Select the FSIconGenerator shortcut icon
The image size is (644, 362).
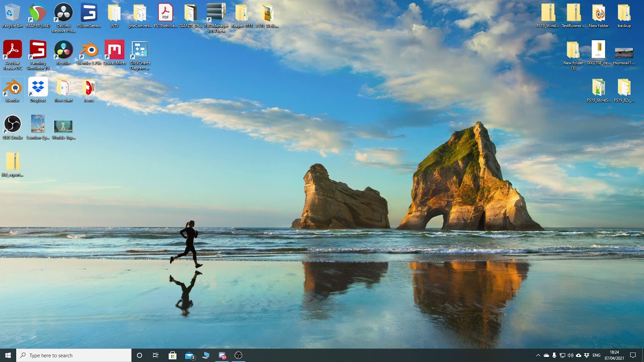[89, 16]
